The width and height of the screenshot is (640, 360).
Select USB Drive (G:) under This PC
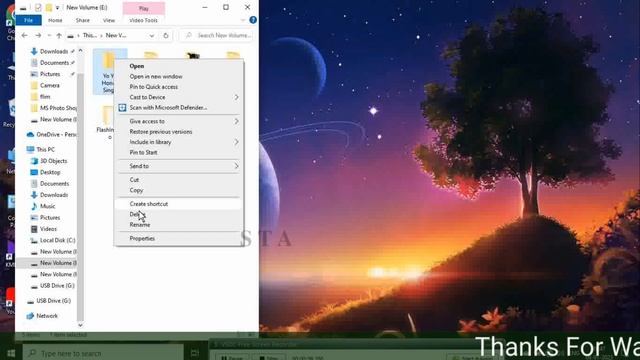point(57,285)
